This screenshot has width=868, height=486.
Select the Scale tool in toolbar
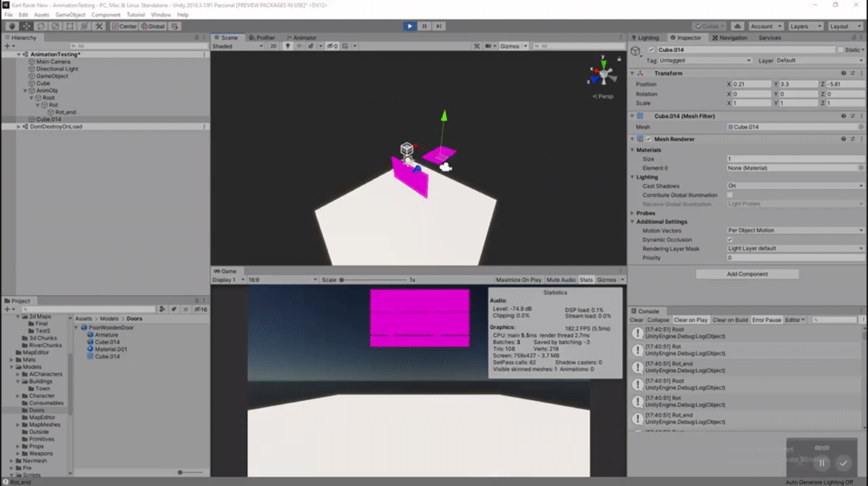click(x=55, y=26)
